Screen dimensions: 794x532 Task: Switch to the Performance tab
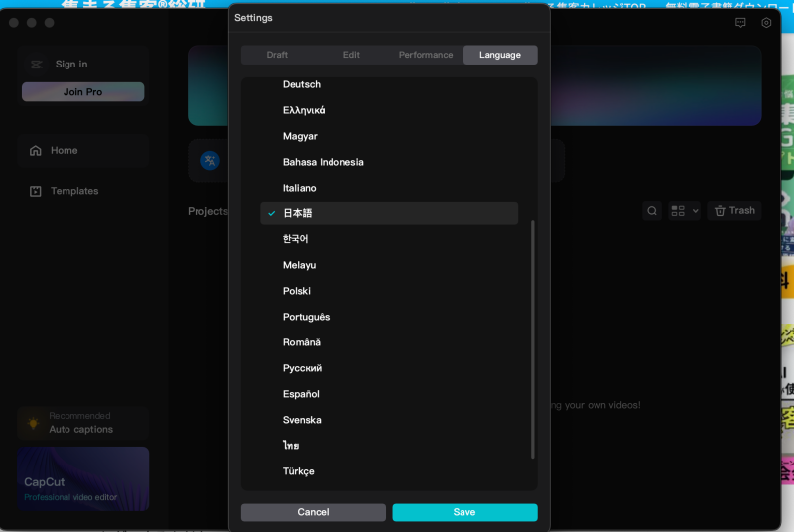[x=426, y=55]
